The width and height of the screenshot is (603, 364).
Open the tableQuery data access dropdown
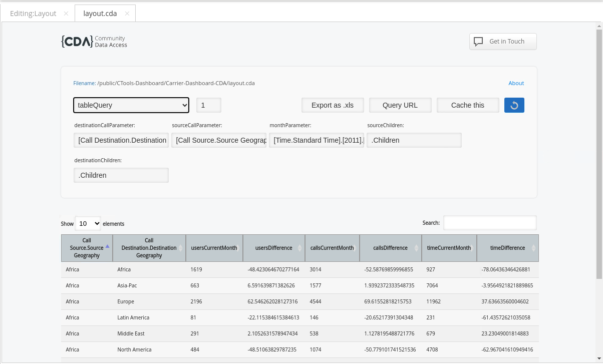[131, 105]
